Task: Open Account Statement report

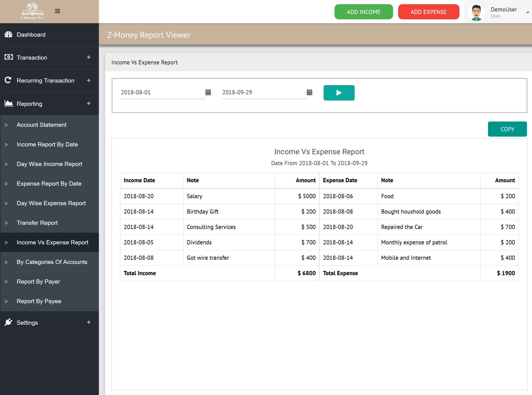Action: click(49, 125)
